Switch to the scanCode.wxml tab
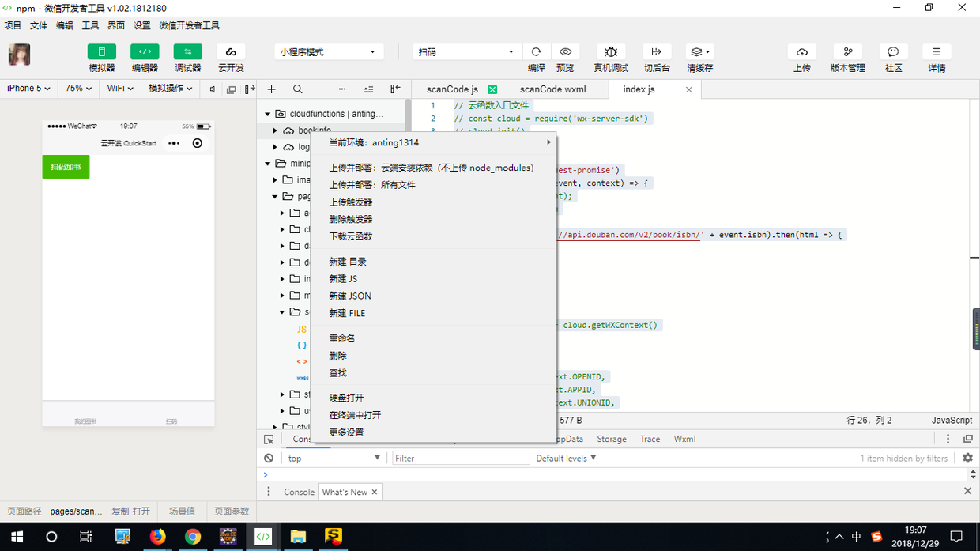The height and width of the screenshot is (551, 980). [x=552, y=89]
